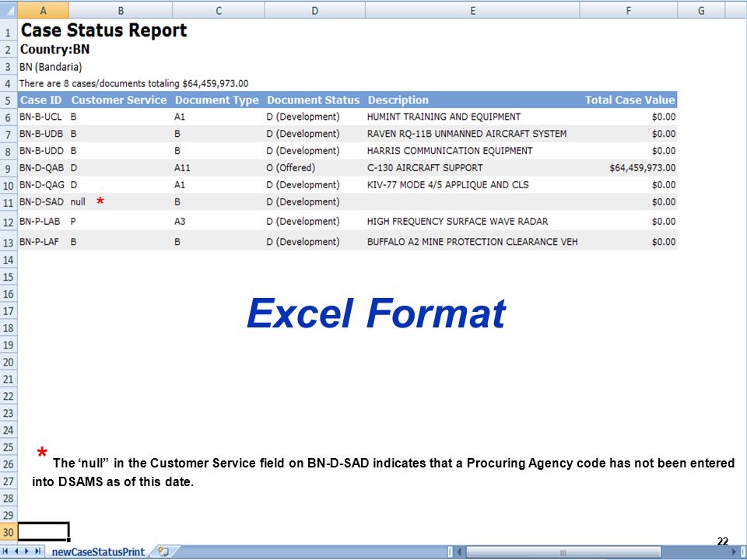
Task: Click KIV-77 MODE 4/5 APPLIQUE AND CLS cell
Action: (472, 185)
